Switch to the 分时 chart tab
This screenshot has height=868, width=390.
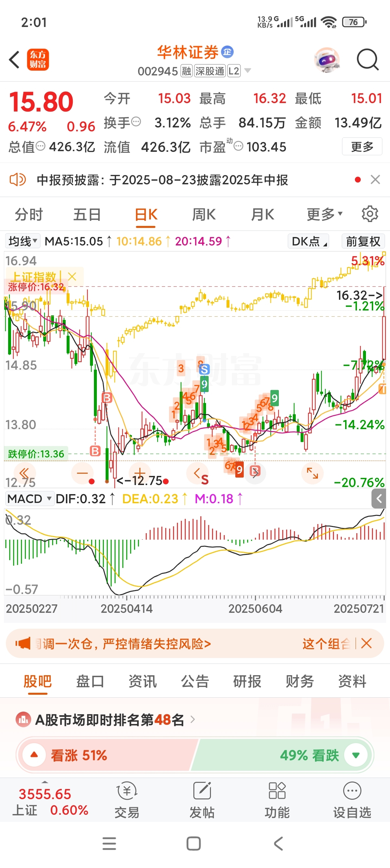point(29,214)
